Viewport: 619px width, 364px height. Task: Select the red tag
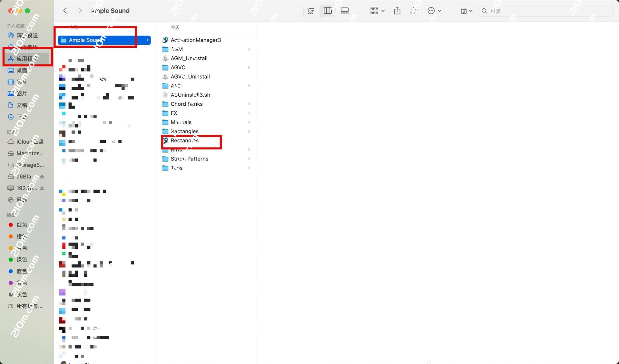point(27,225)
